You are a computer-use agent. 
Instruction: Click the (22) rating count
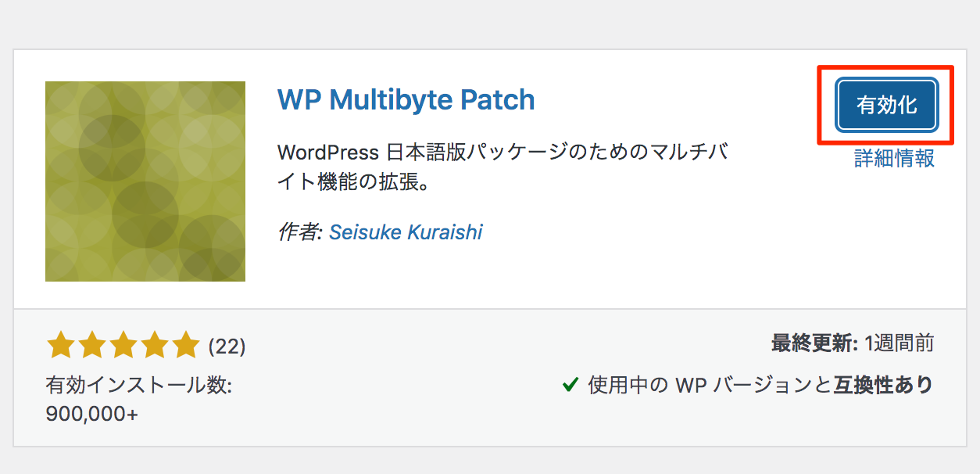227,346
